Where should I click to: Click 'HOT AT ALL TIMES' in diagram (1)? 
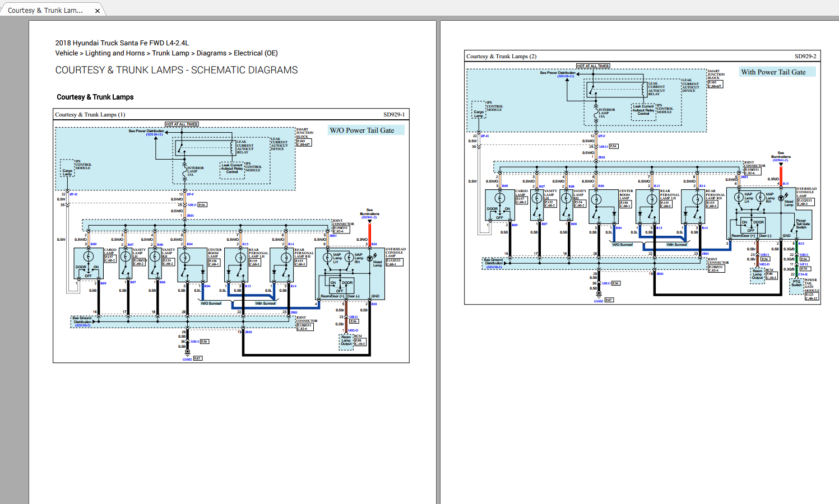tap(182, 124)
